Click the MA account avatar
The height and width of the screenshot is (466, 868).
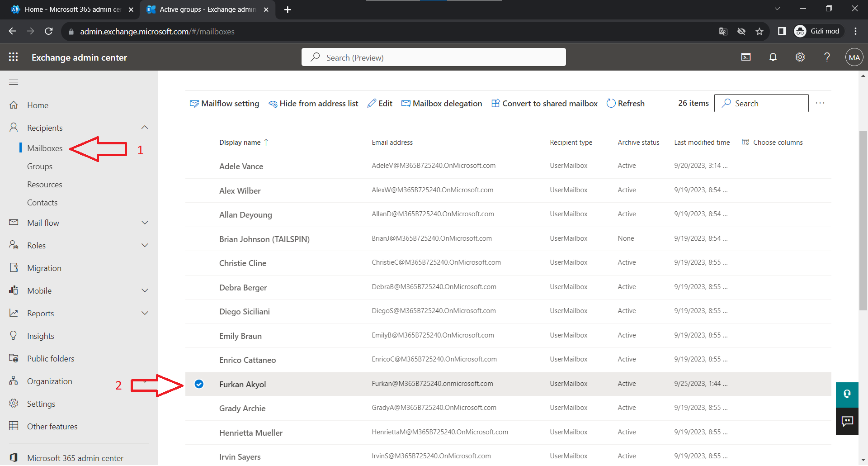point(854,57)
